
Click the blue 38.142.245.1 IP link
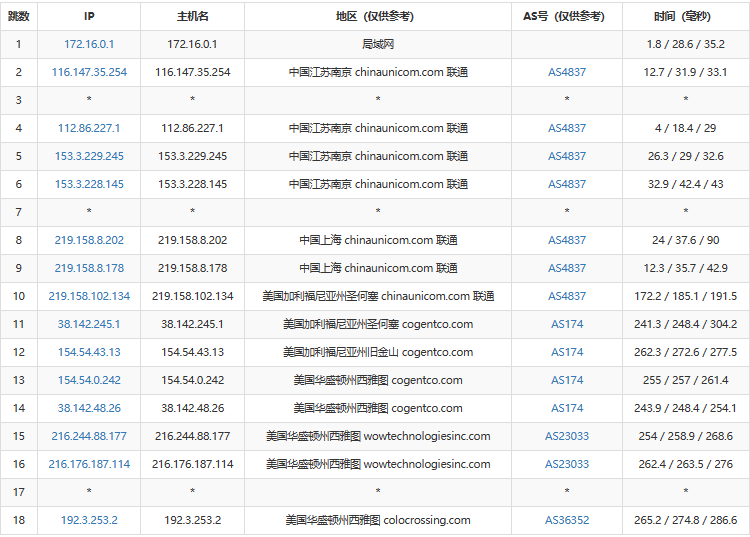click(x=89, y=324)
